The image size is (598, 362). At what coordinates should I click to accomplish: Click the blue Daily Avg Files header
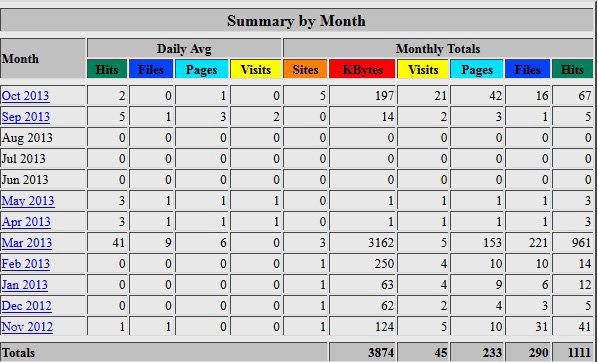click(x=151, y=69)
